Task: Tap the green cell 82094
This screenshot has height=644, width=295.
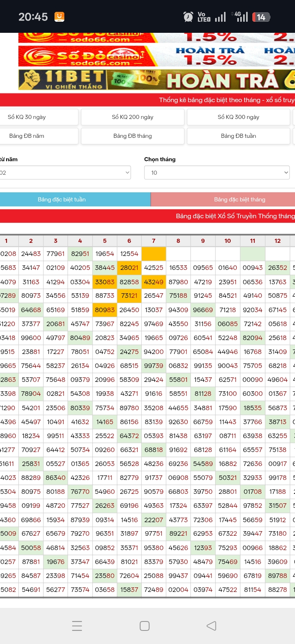Action: click(252, 338)
